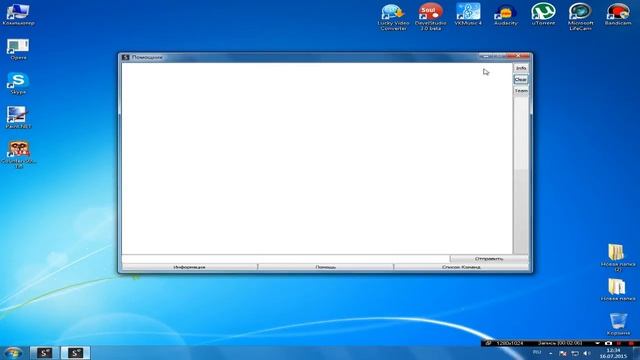Open the Помощь bottom button
The width and height of the screenshot is (640, 360).
[x=326, y=267]
